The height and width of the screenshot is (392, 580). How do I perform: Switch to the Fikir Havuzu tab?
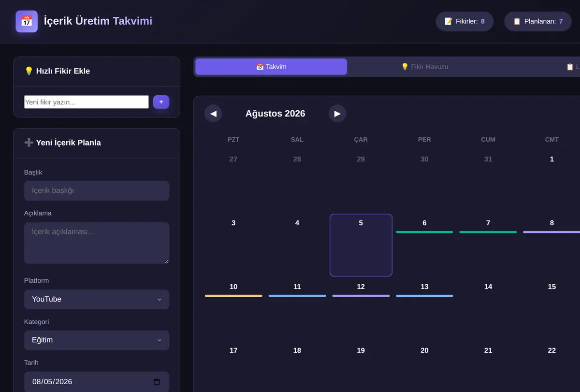(x=425, y=67)
